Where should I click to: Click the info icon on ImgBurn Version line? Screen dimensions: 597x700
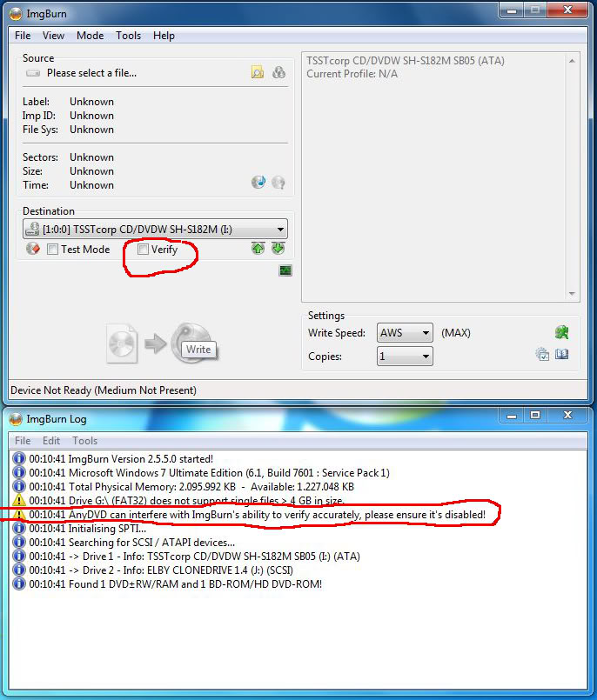click(19, 458)
